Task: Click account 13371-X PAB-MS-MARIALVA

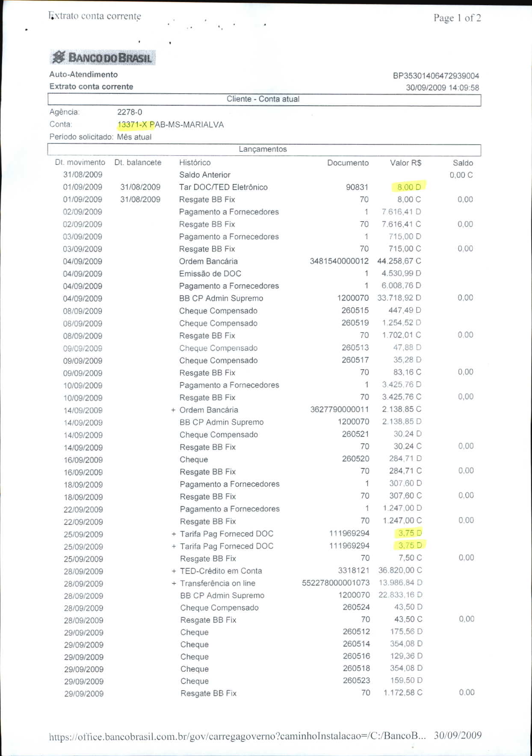Action: click(x=170, y=125)
